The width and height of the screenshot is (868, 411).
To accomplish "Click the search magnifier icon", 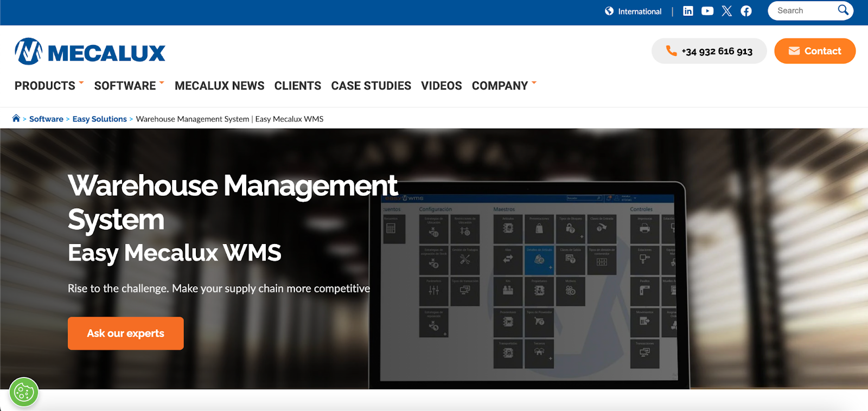I will pos(843,10).
